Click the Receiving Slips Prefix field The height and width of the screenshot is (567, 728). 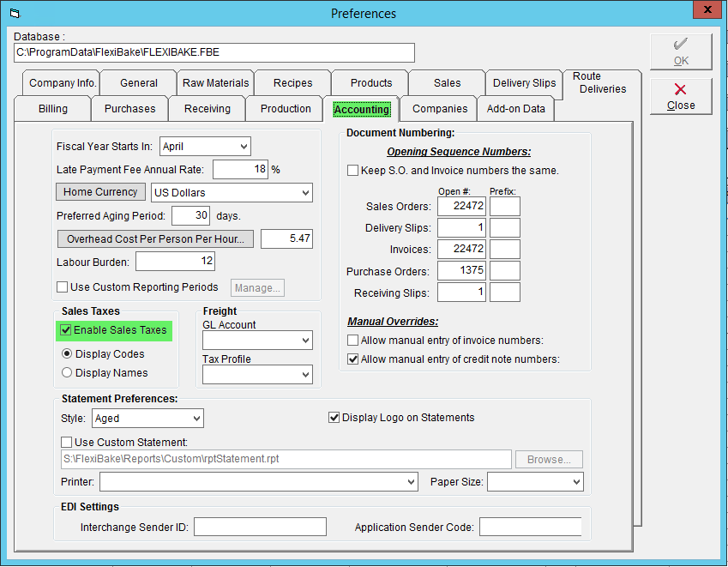505,293
